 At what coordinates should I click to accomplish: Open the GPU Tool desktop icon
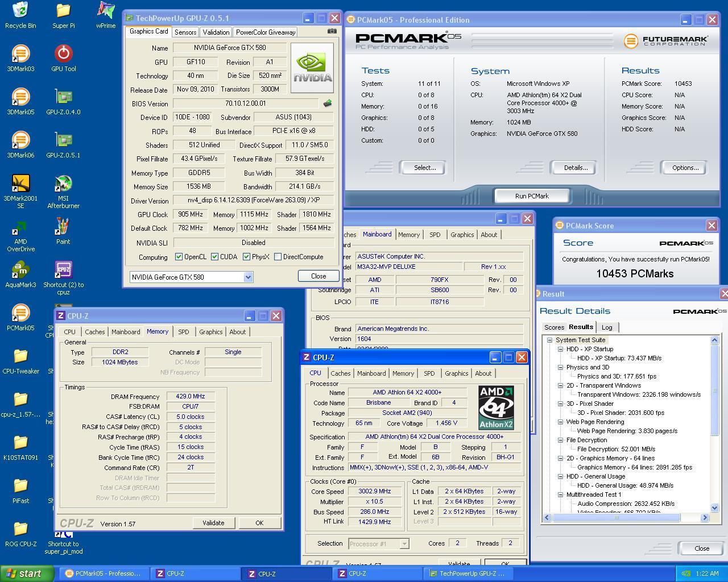pos(63,59)
